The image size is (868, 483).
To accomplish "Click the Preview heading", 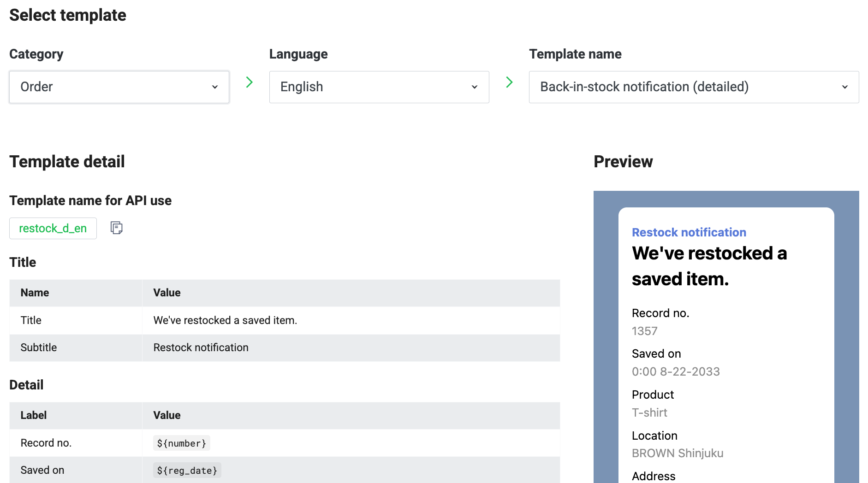I will coord(623,161).
